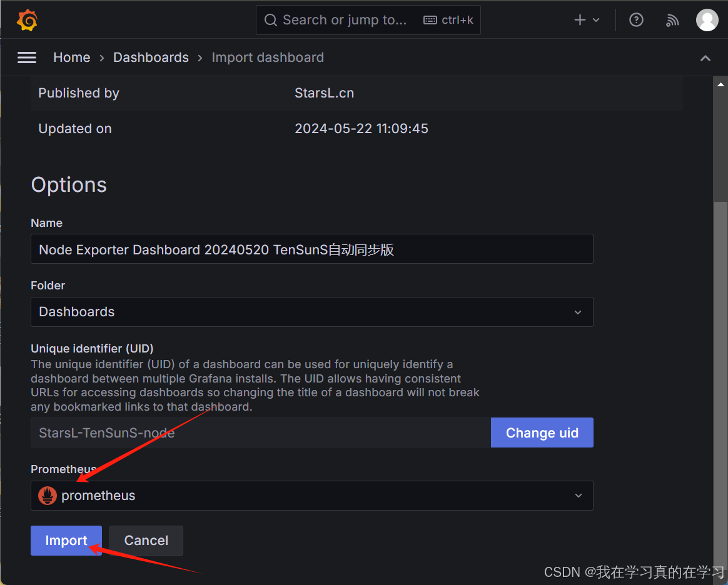Click the Published by label
Image resolution: width=728 pixels, height=585 pixels.
pyautogui.click(x=78, y=92)
